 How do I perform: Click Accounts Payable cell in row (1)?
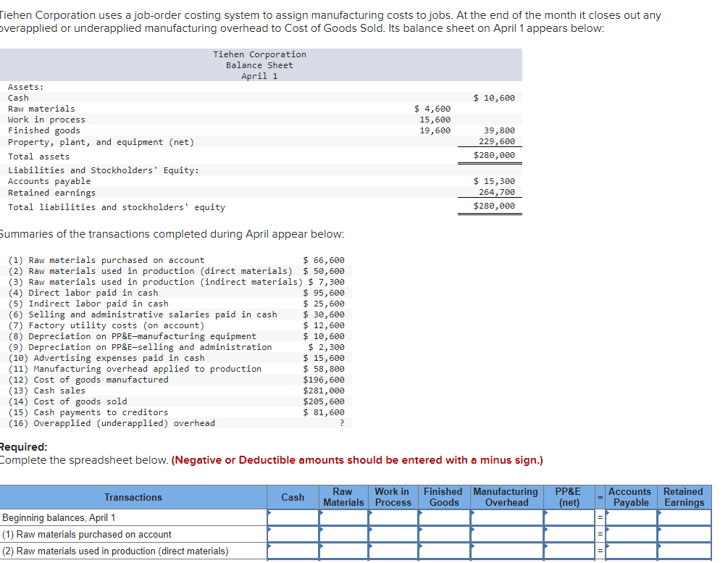(631, 534)
